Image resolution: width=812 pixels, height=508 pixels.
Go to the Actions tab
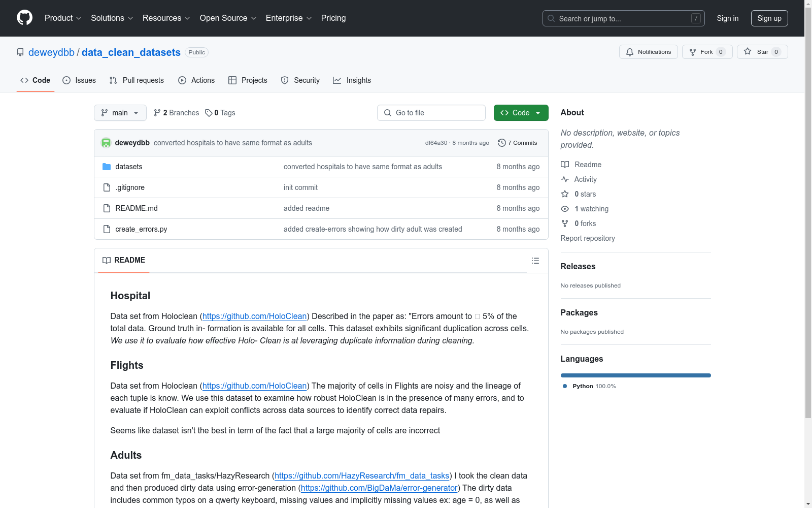click(x=196, y=80)
